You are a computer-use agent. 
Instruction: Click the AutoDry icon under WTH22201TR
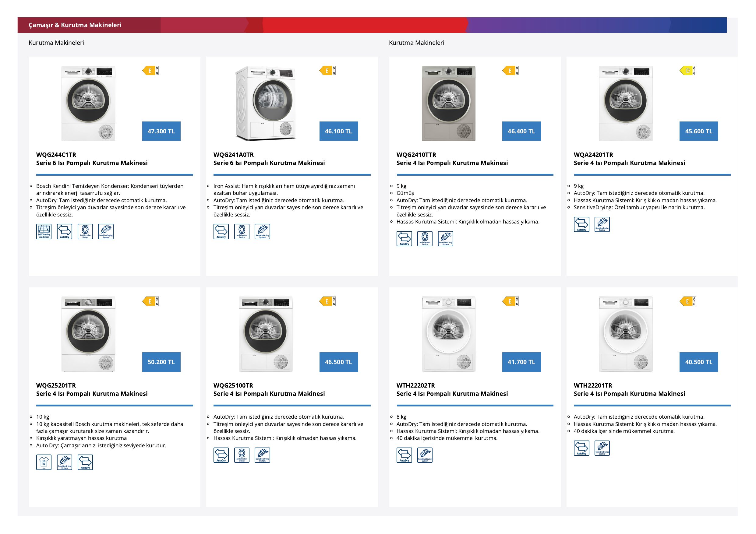click(581, 448)
